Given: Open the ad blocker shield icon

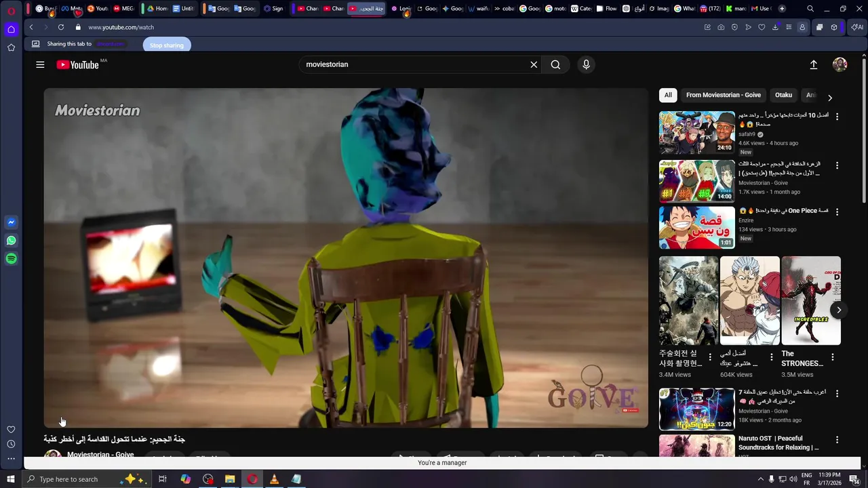Looking at the screenshot, I should tap(734, 27).
